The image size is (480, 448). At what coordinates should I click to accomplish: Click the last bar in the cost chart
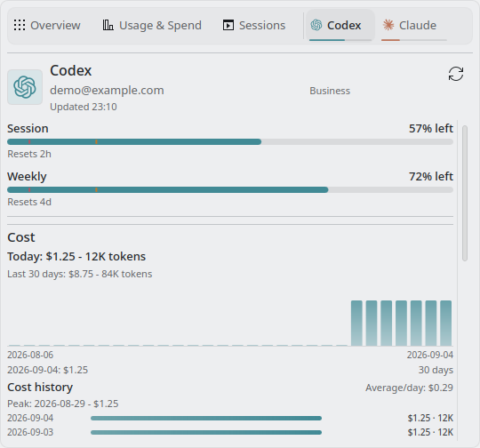coord(445,323)
